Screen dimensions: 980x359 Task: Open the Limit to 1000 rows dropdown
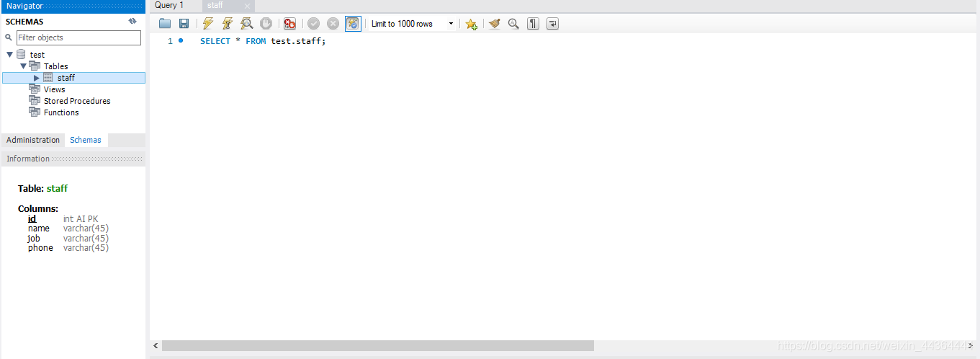pyautogui.click(x=413, y=24)
